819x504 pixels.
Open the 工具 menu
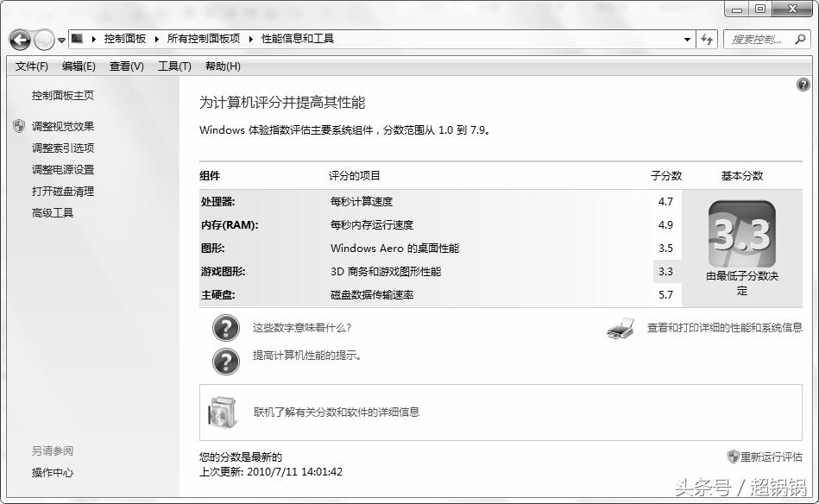click(x=173, y=66)
